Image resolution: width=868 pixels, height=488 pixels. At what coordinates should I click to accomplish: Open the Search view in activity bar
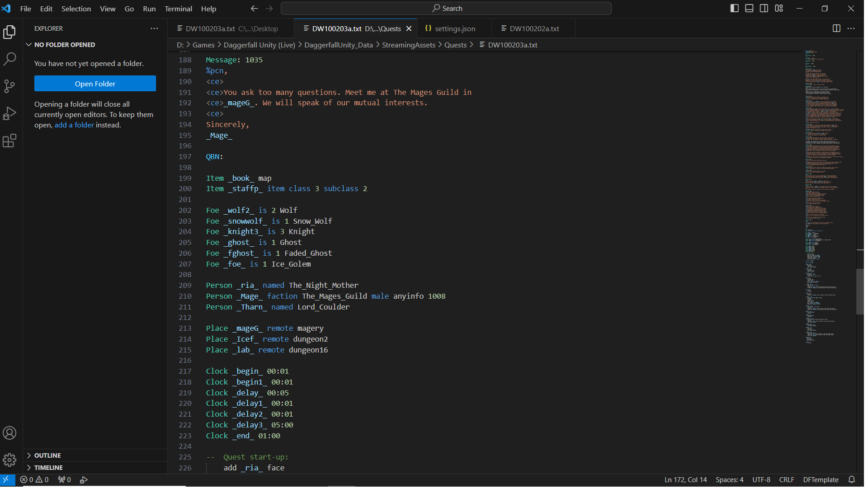click(x=9, y=59)
